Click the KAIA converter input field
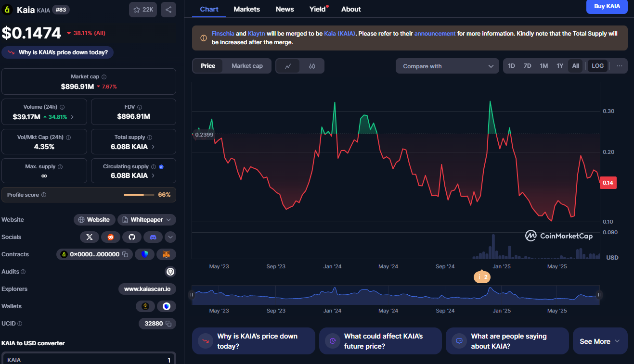Screen dimensions: 634x364 [89, 360]
